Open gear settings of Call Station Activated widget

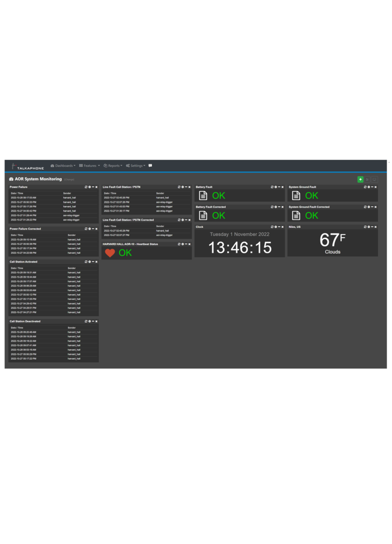[90, 262]
